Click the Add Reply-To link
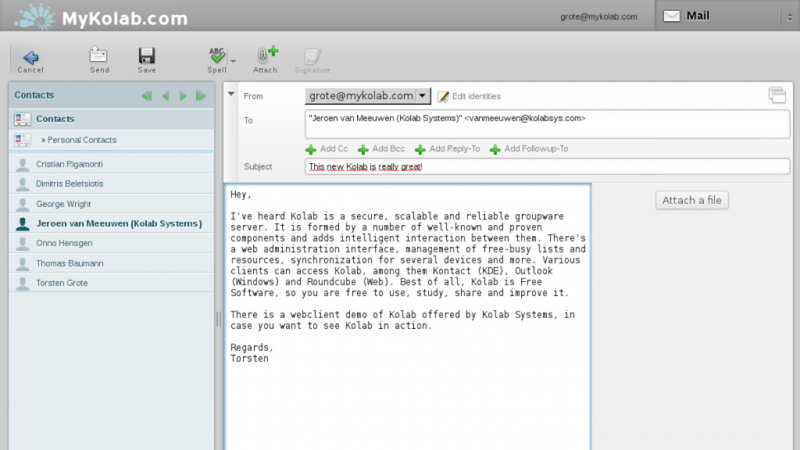Image resolution: width=800 pixels, height=450 pixels. (455, 148)
